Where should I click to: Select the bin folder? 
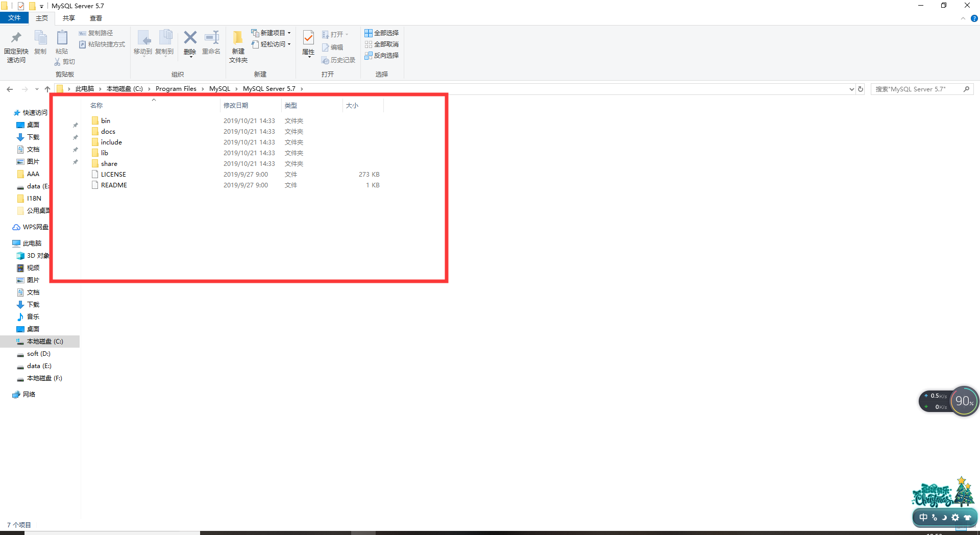pyautogui.click(x=106, y=121)
